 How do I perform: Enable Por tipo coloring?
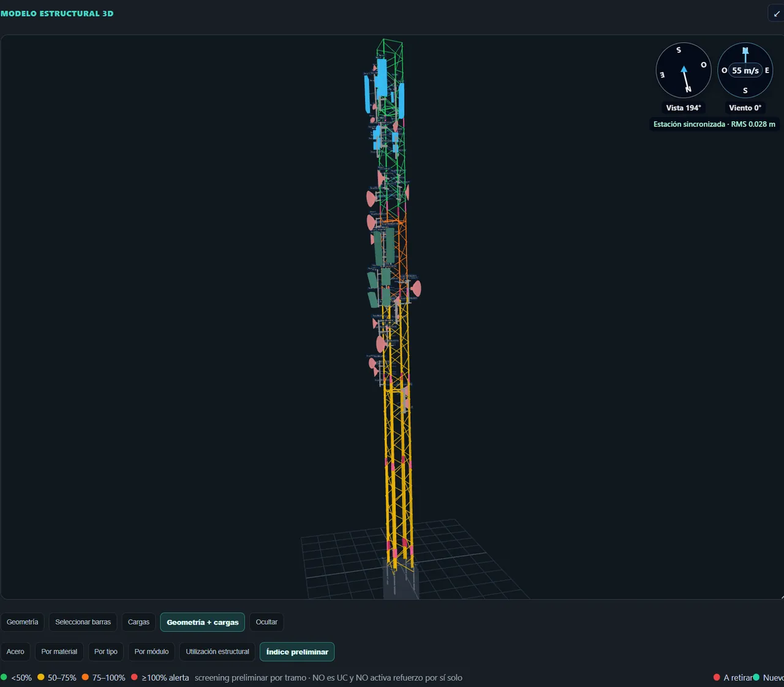[x=106, y=651]
